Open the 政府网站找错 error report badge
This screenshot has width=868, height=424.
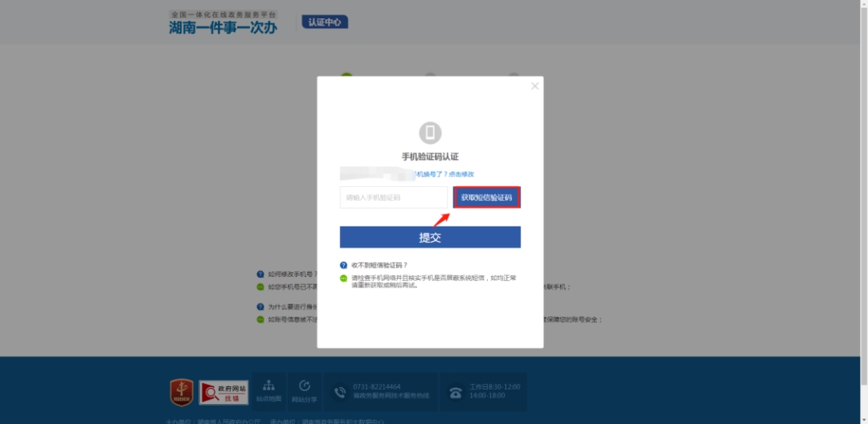(x=223, y=392)
